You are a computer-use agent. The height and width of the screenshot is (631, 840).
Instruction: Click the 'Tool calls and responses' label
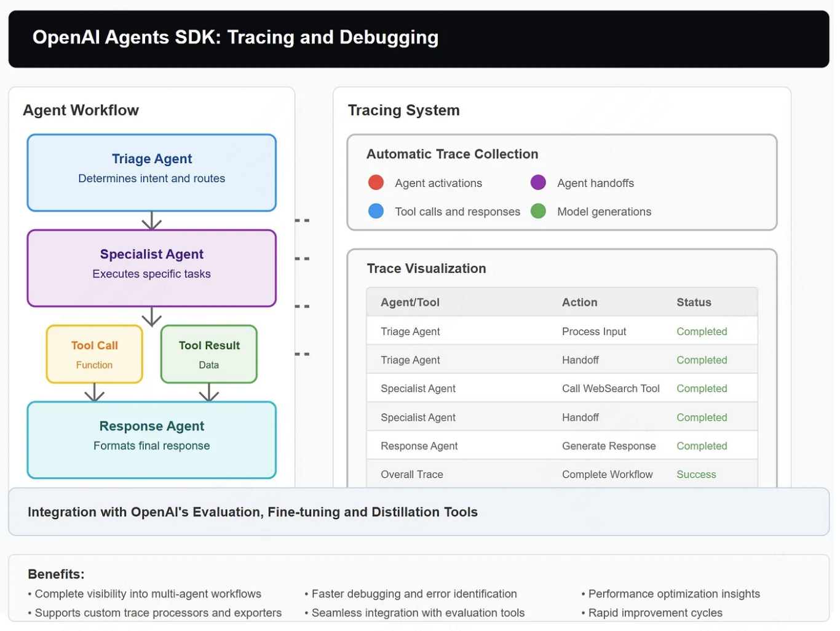(457, 212)
